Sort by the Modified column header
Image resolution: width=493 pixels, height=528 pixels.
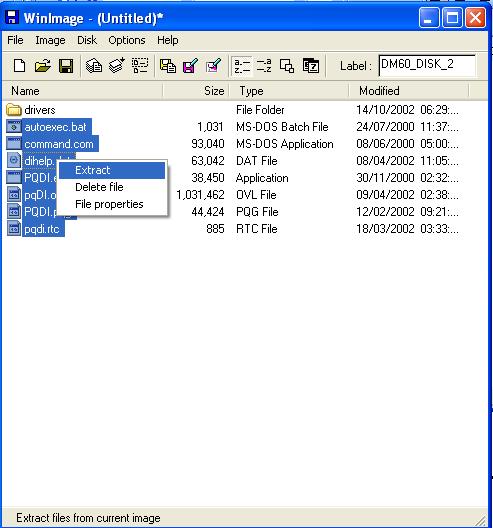[x=409, y=91]
